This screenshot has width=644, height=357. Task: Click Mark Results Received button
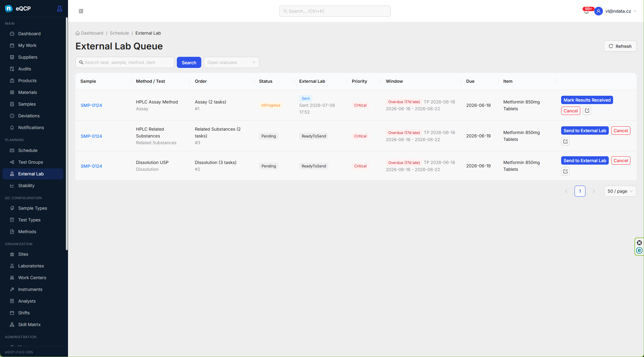pyautogui.click(x=587, y=100)
